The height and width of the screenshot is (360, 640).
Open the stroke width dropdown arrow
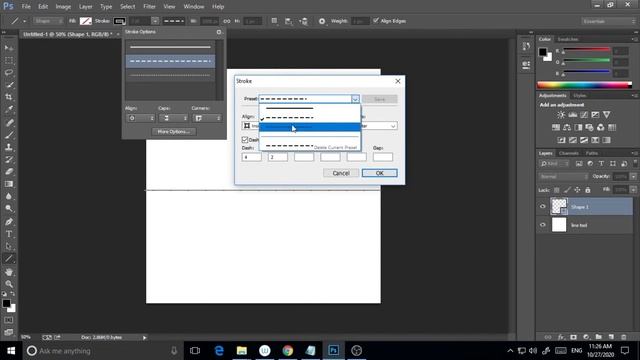pos(155,21)
